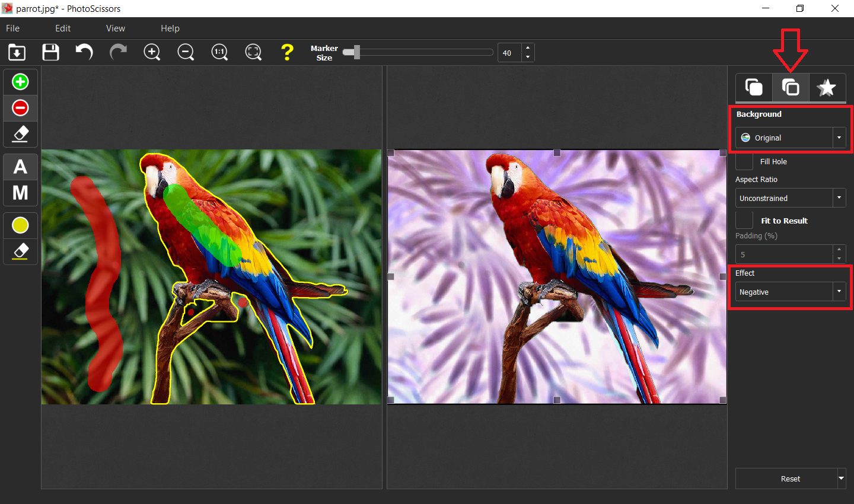Image resolution: width=854 pixels, height=504 pixels.
Task: Open an image file
Action: [x=16, y=52]
